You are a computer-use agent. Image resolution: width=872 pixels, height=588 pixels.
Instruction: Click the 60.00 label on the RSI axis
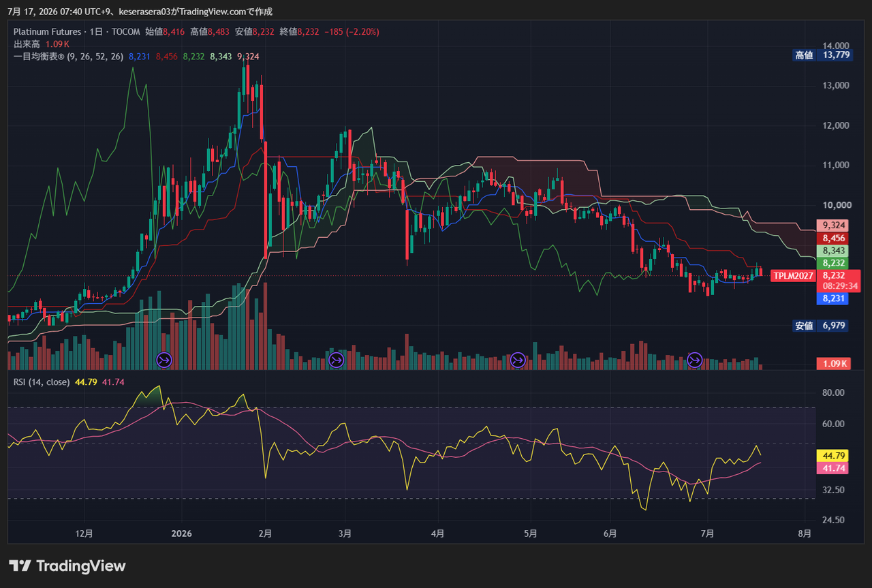point(834,424)
